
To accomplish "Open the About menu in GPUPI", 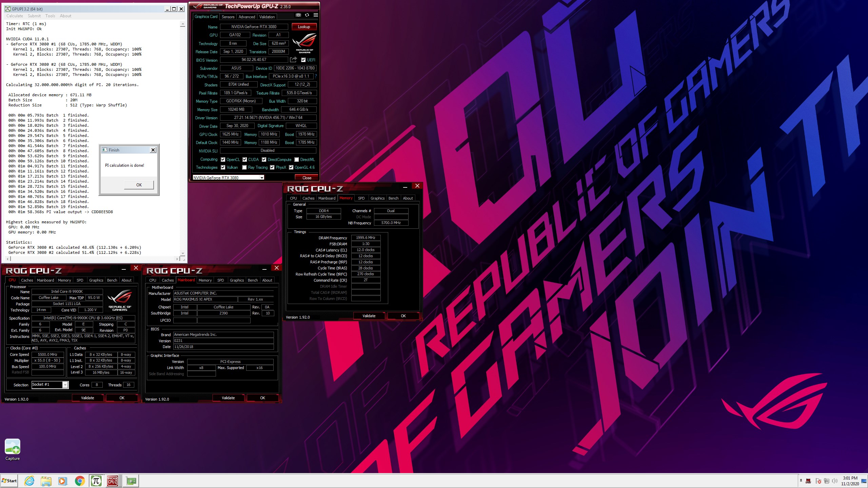I will tap(65, 16).
